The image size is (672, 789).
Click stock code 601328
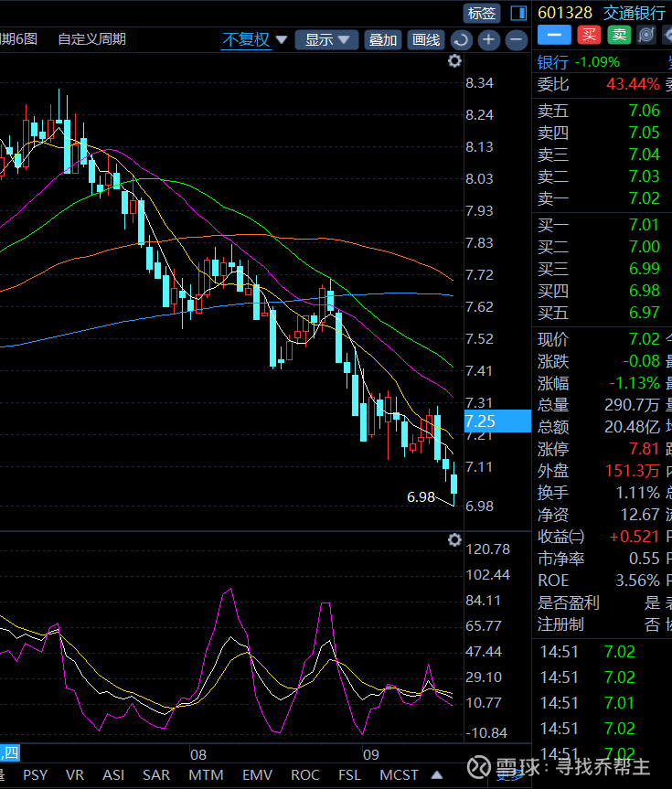pos(565,13)
